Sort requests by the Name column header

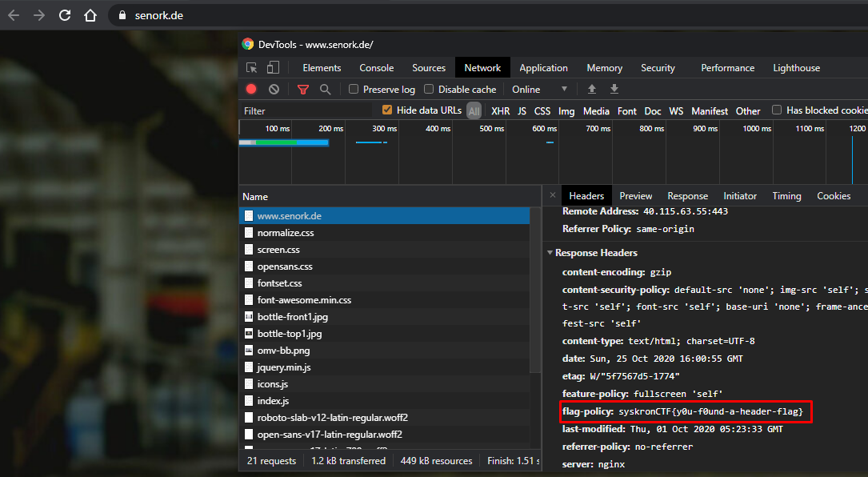coord(390,197)
